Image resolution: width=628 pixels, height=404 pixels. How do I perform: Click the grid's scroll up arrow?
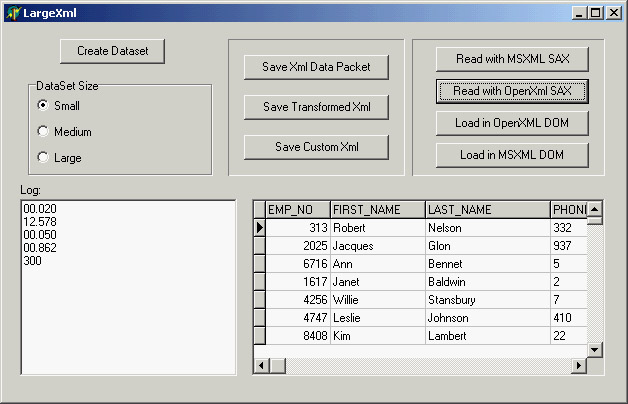pyautogui.click(x=594, y=209)
